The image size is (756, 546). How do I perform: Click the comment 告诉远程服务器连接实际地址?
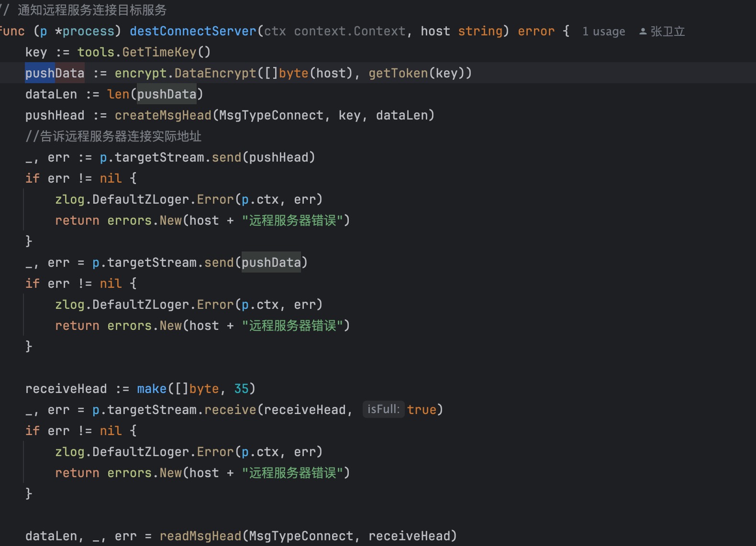[x=113, y=136]
